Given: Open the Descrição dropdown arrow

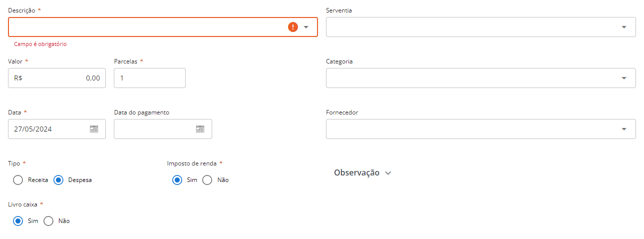Looking at the screenshot, I should 307,27.
